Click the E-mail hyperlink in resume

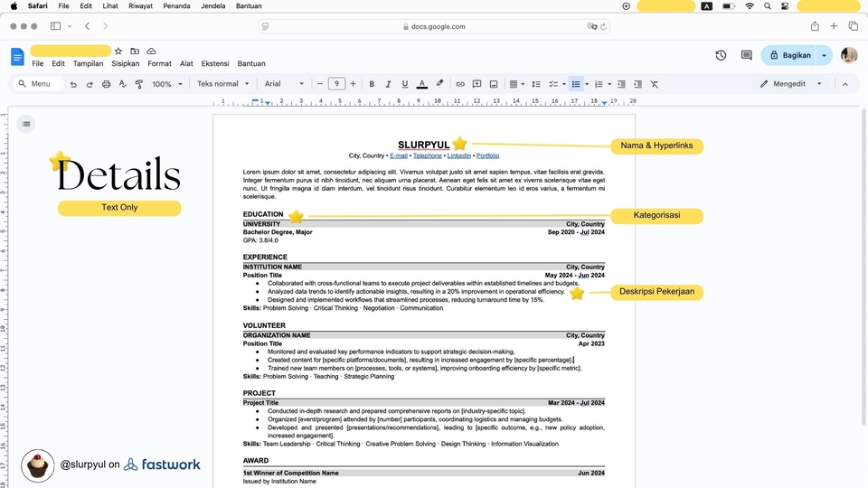click(399, 156)
